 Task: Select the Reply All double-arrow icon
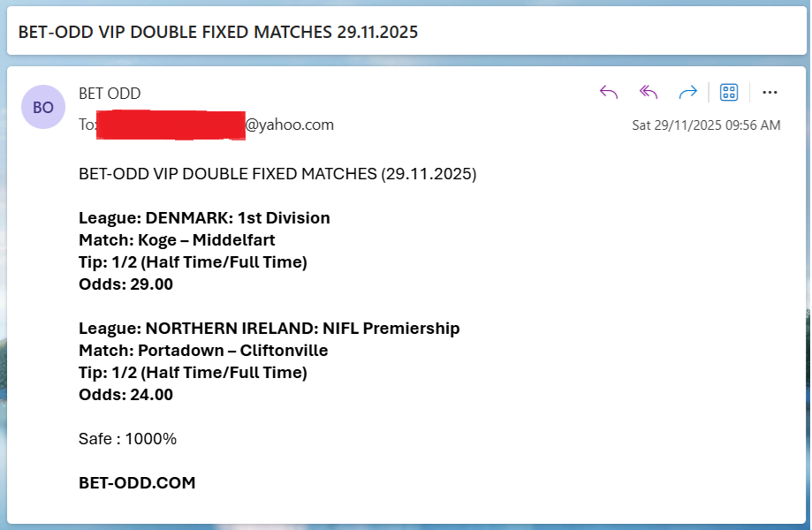(648, 91)
